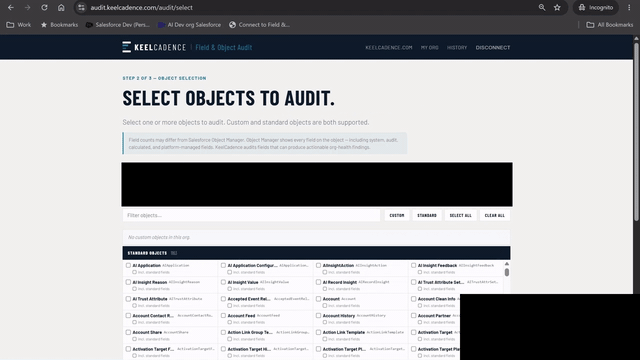
Task: Check the AI Insight Feedback object
Action: [413, 265]
